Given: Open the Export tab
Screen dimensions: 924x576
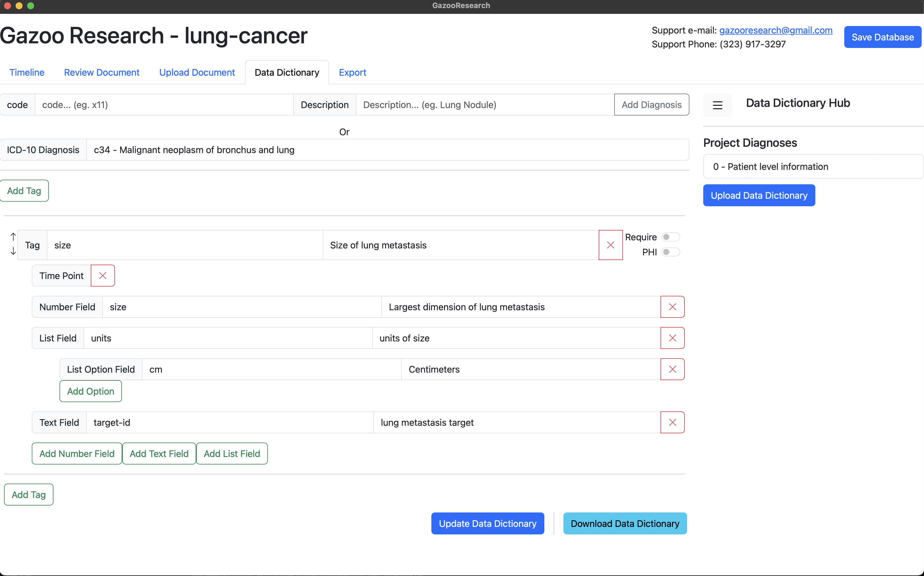Looking at the screenshot, I should [352, 73].
